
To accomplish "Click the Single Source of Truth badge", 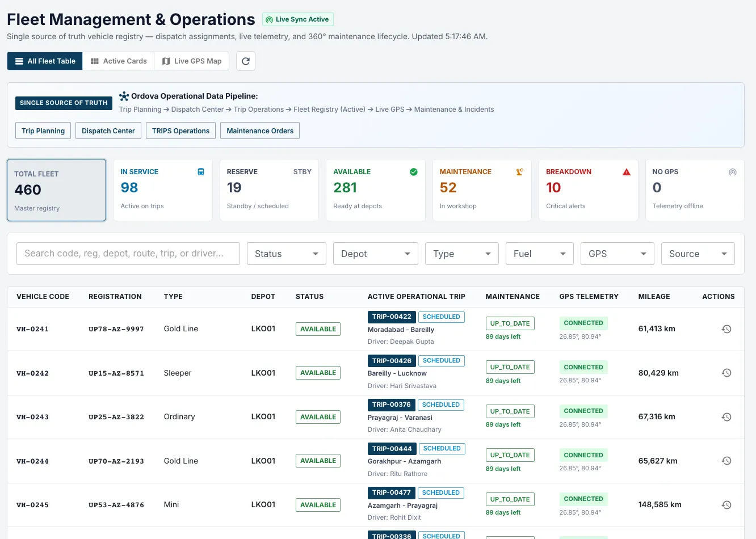I will [x=64, y=103].
